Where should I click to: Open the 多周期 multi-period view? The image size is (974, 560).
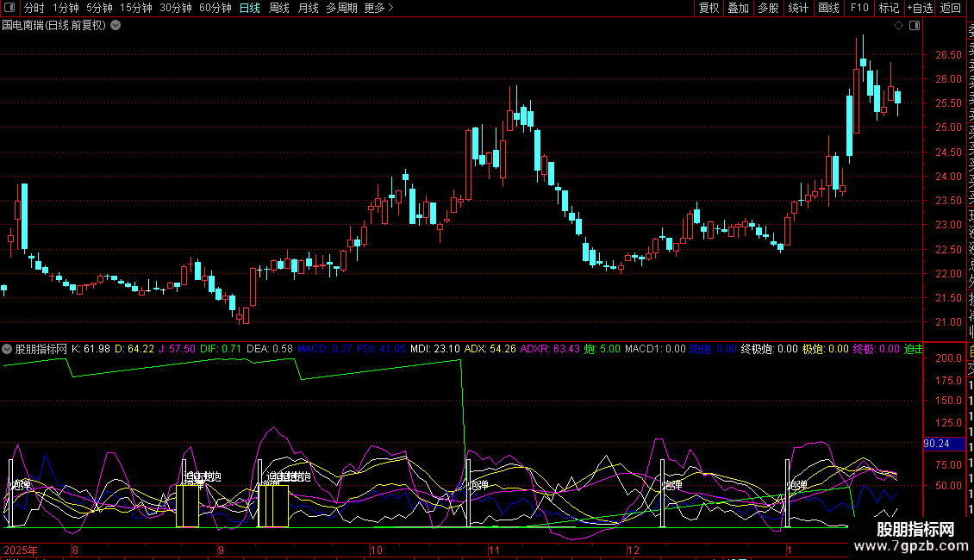tap(341, 9)
